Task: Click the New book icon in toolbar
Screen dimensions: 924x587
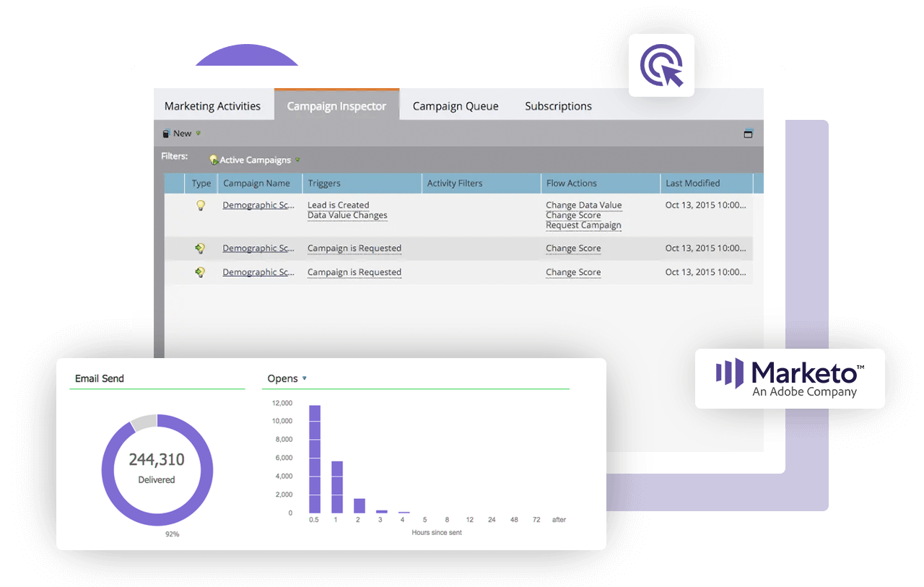Action: [167, 134]
